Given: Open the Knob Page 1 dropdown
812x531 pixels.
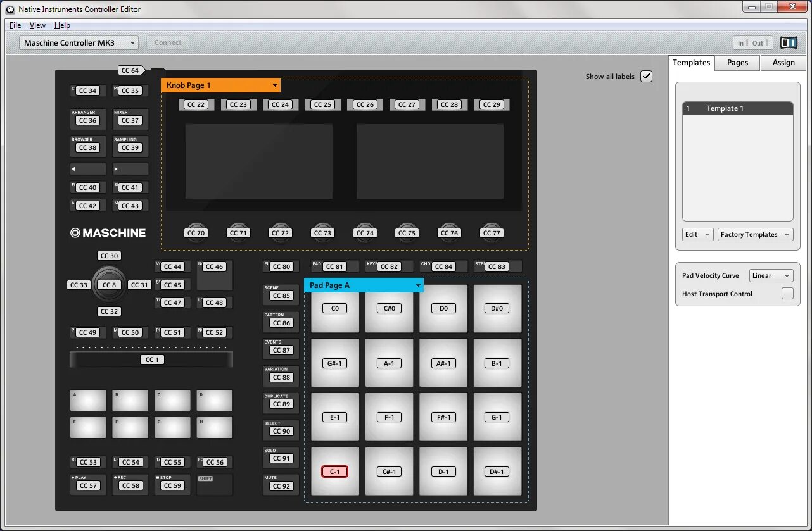Looking at the screenshot, I should pyautogui.click(x=220, y=85).
